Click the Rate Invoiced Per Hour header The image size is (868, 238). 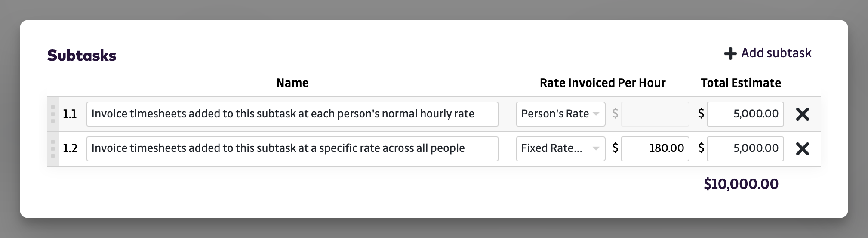click(602, 83)
